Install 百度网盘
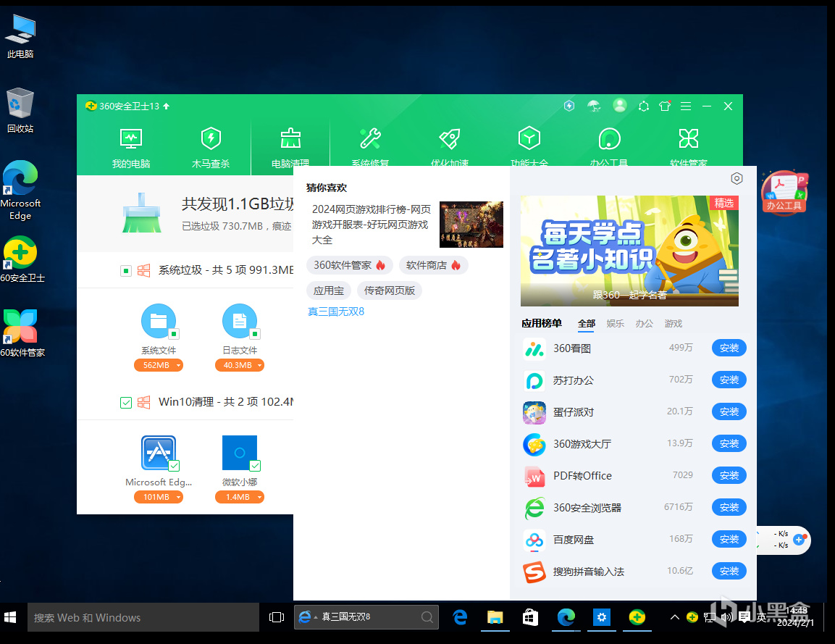 (x=729, y=540)
